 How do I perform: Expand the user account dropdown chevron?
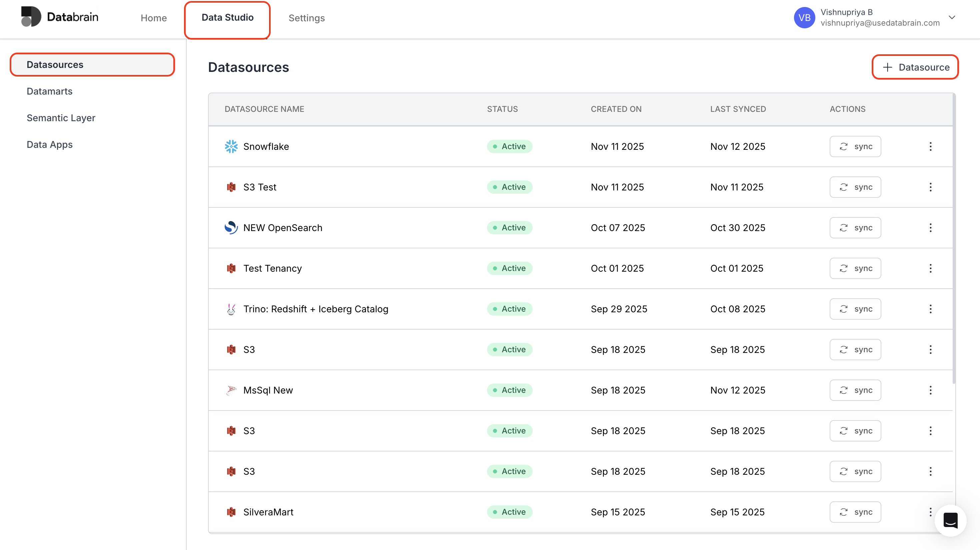[x=952, y=18]
